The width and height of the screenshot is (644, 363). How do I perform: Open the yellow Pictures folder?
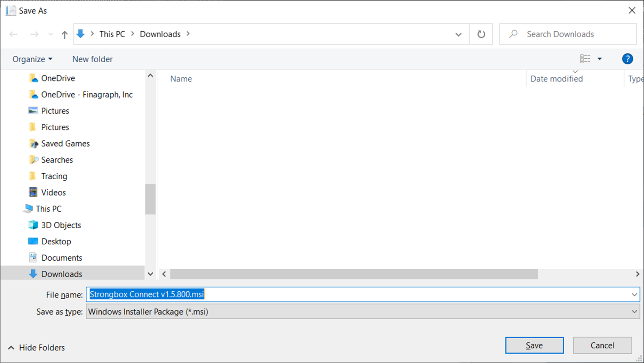[55, 127]
